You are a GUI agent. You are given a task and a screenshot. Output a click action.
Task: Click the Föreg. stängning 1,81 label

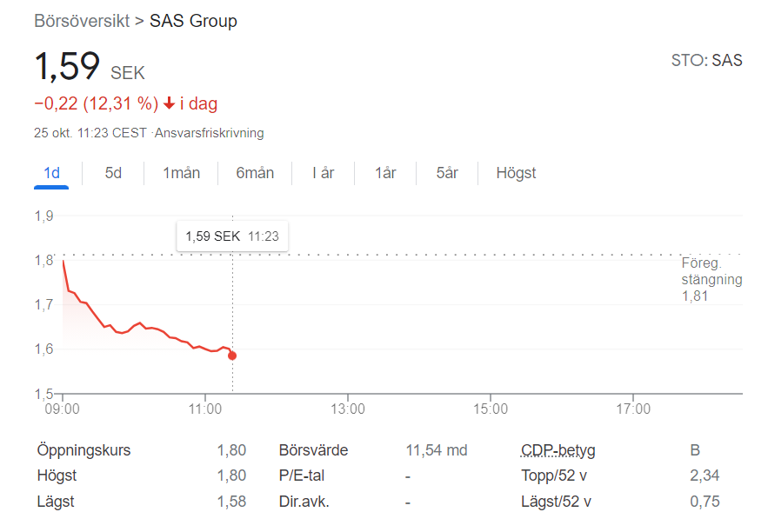click(711, 279)
